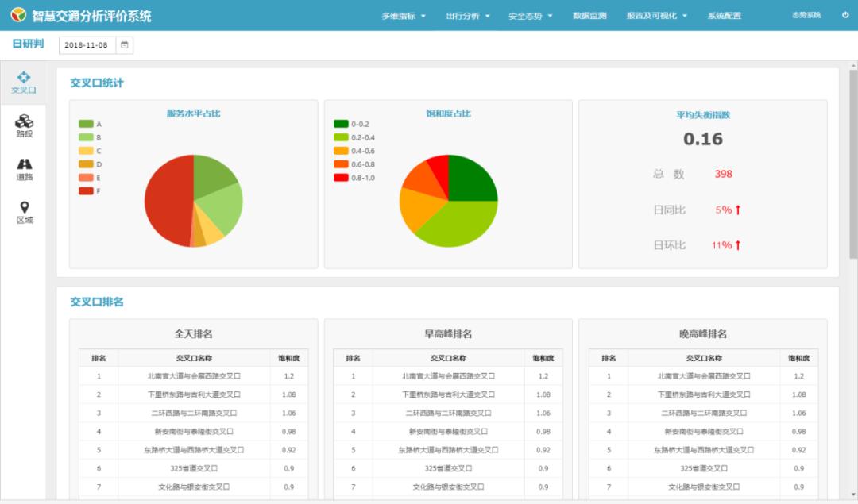The width and height of the screenshot is (858, 504).
Task: Expand the 出行分析 dropdown menu
Action: (467, 16)
